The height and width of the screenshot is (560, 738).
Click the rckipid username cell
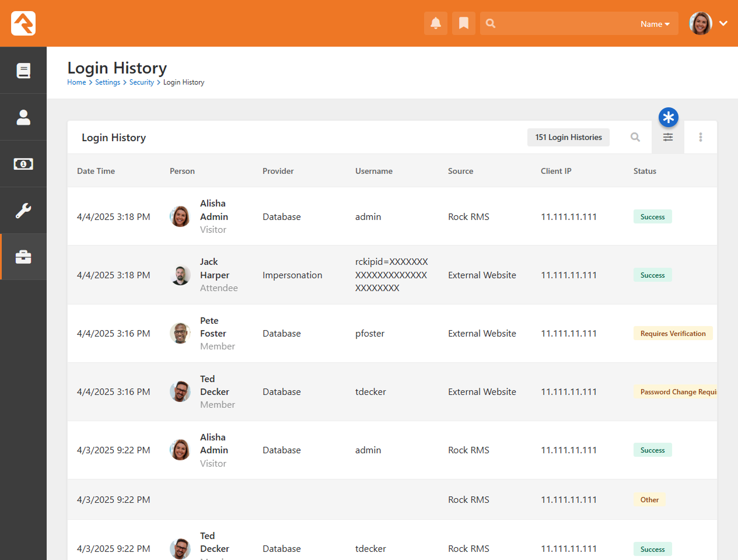pyautogui.click(x=391, y=275)
